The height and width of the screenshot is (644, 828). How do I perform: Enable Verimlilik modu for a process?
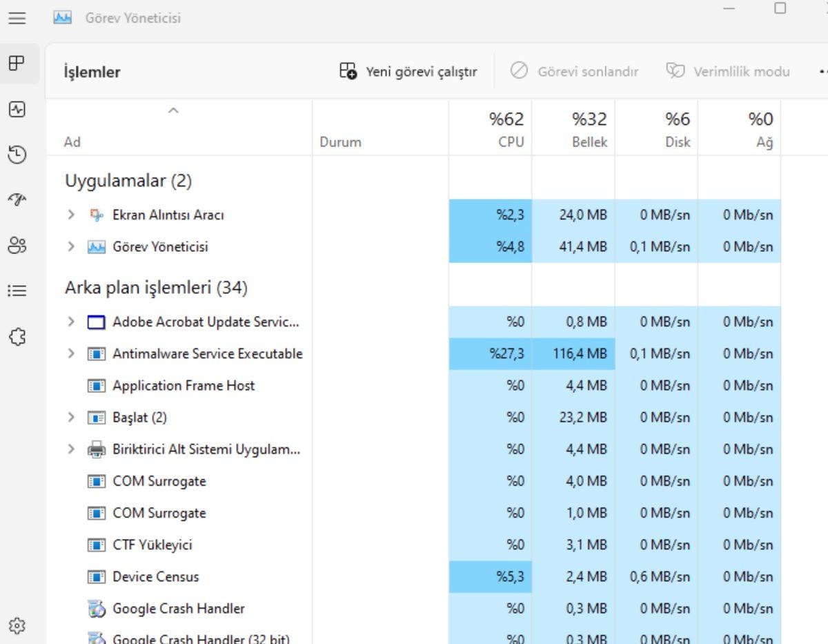(x=727, y=70)
